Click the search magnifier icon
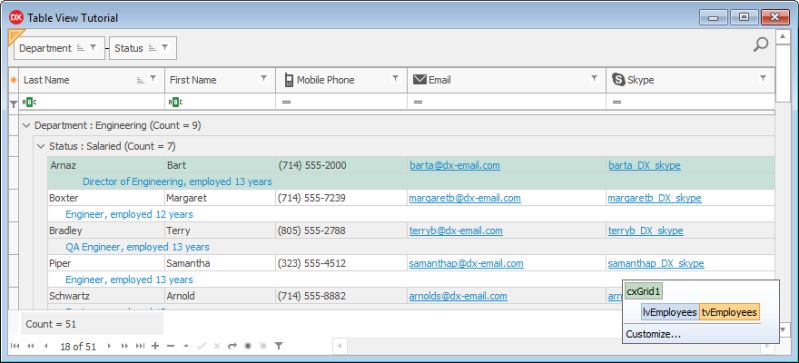Screen dimensions: 799x363 click(x=760, y=45)
